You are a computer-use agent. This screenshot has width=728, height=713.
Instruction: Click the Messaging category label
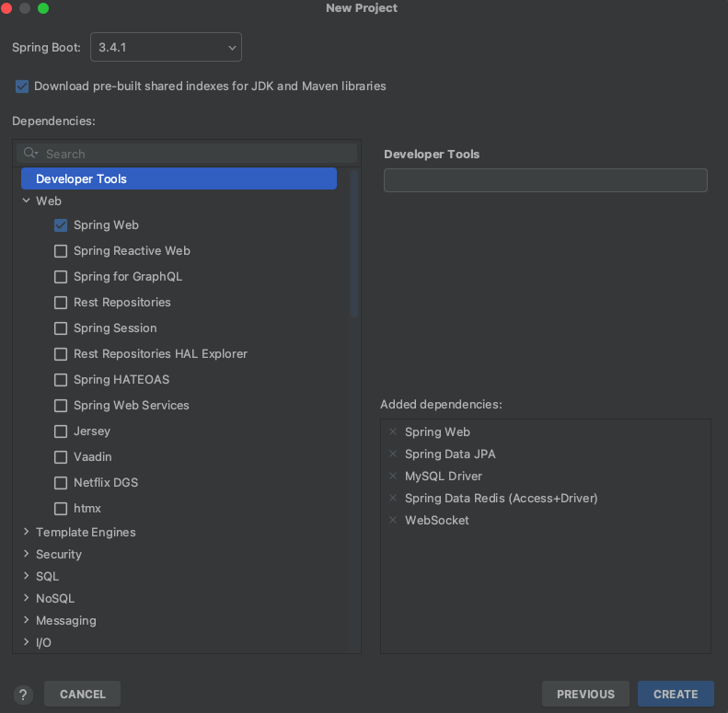(66, 620)
